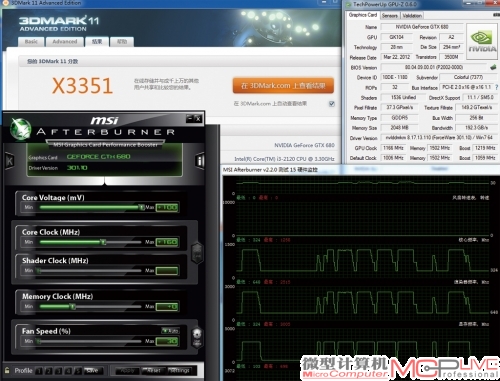Click the NVIDIA GeForce GTX 680 text in 3DMark
The height and width of the screenshot is (381, 500).
304,145
